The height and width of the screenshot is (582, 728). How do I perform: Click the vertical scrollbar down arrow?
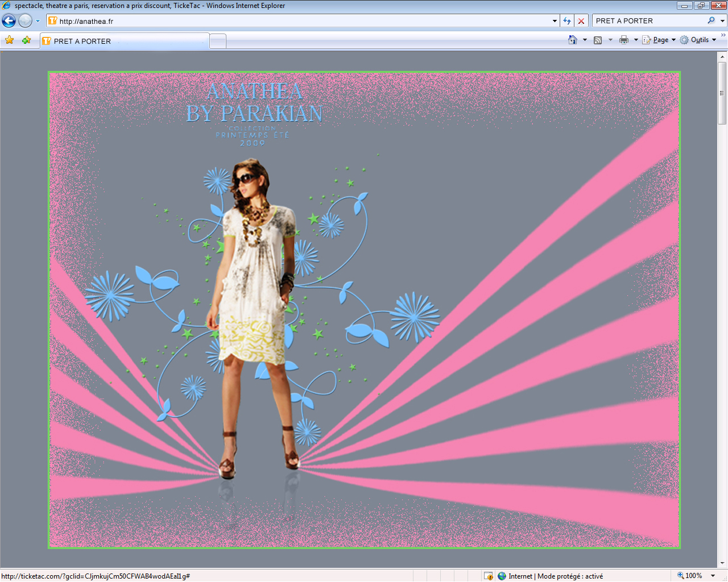click(x=722, y=563)
